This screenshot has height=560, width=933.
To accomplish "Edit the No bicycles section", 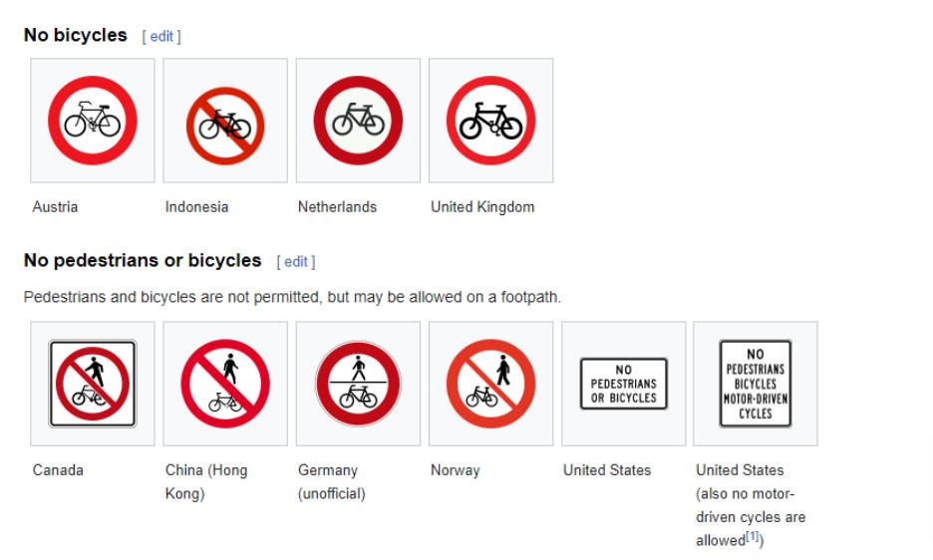I will (161, 36).
